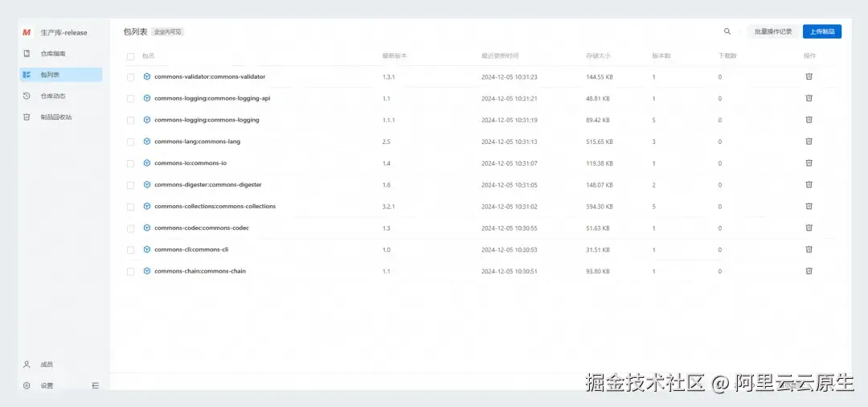The image size is (868, 407).
Task: Click the 批量操作记录 button
Action: click(773, 31)
